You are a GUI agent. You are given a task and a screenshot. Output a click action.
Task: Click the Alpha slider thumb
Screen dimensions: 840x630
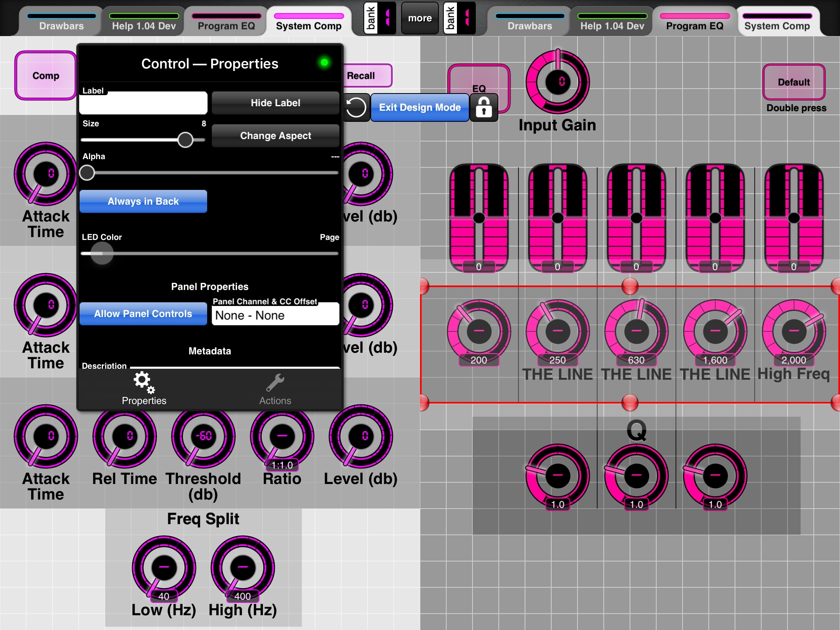tap(87, 173)
